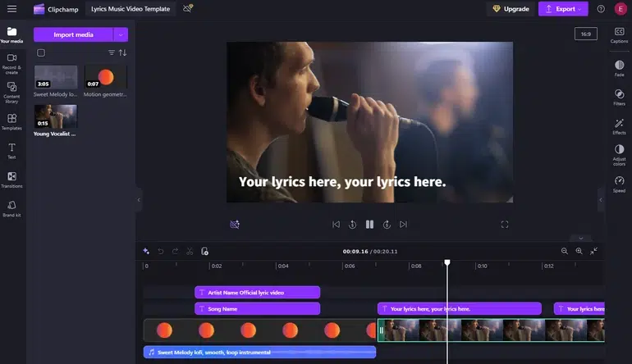Open the Content library tab
The height and width of the screenshot is (364, 632).
click(x=11, y=93)
